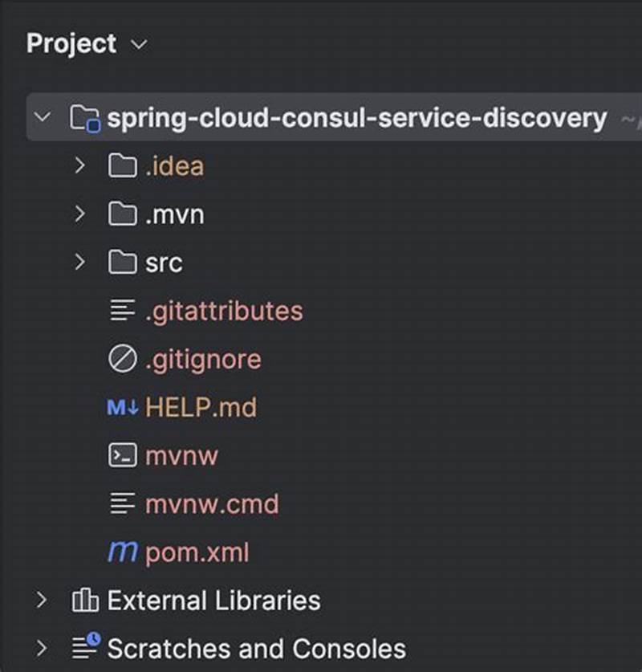Collapse spring-cloud-consul-service-discovery root node

[x=42, y=117]
